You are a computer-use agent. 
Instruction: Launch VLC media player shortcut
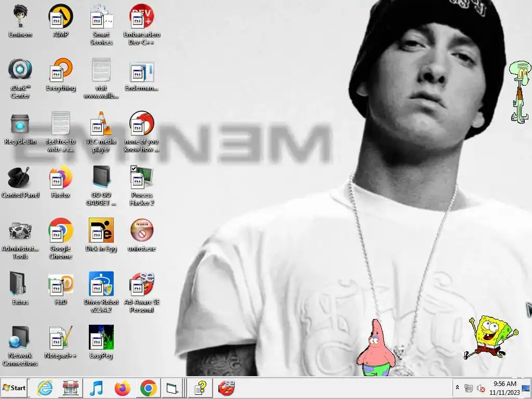point(101,132)
